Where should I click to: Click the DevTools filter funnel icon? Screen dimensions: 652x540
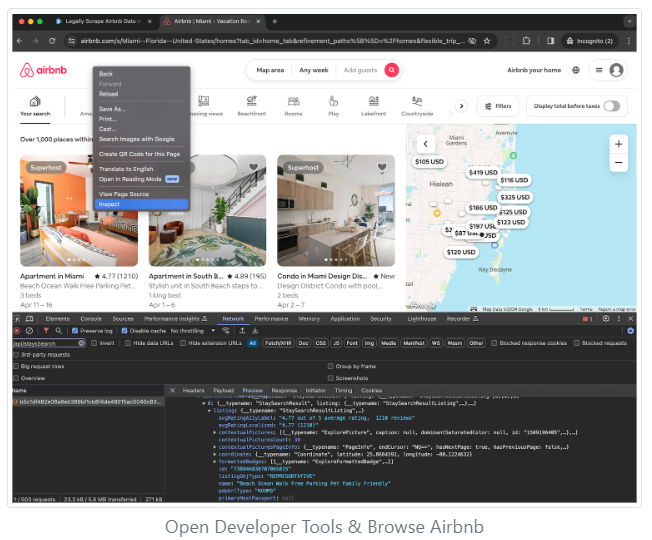pyautogui.click(x=46, y=331)
